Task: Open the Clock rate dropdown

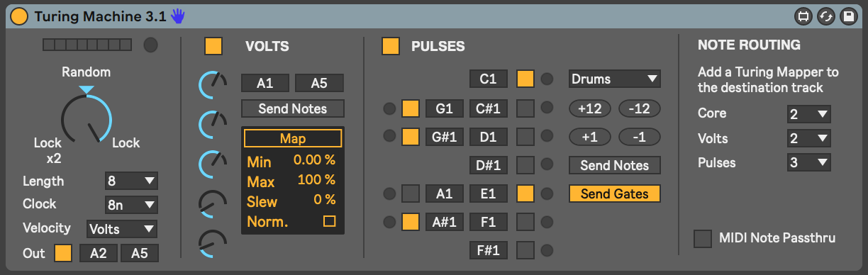Action: pyautogui.click(x=131, y=205)
